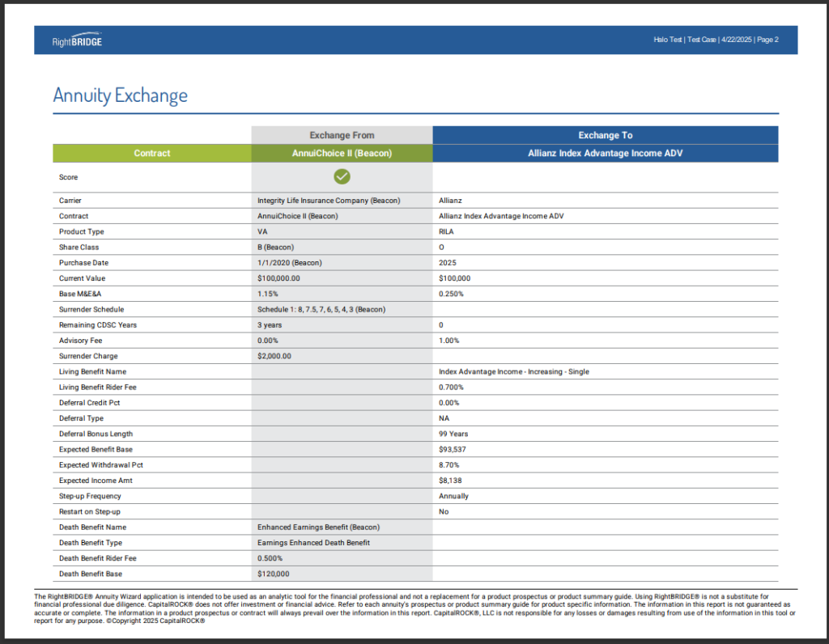Viewport: 829px width, 644px height.
Task: Click the 'Living Benefit Name' label
Action: coord(92,372)
